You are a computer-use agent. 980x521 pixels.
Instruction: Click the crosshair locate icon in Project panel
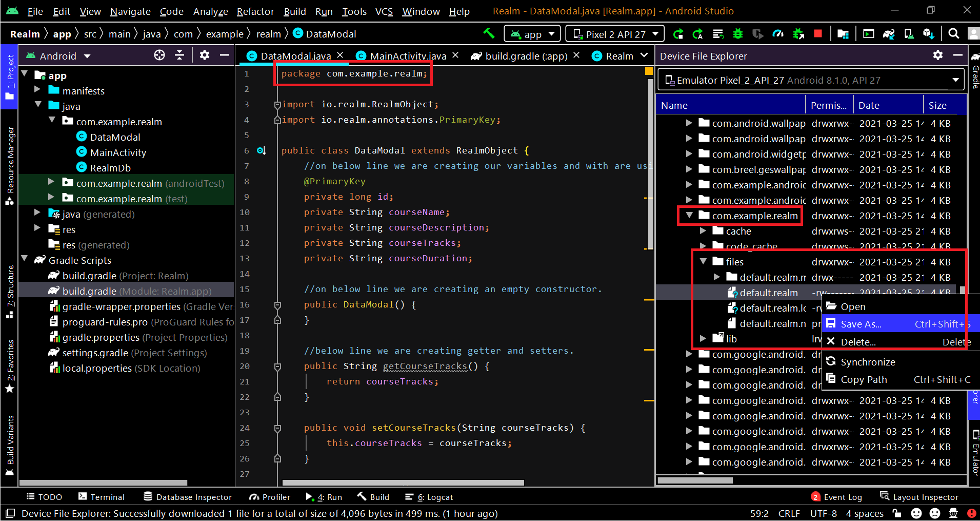click(x=159, y=55)
